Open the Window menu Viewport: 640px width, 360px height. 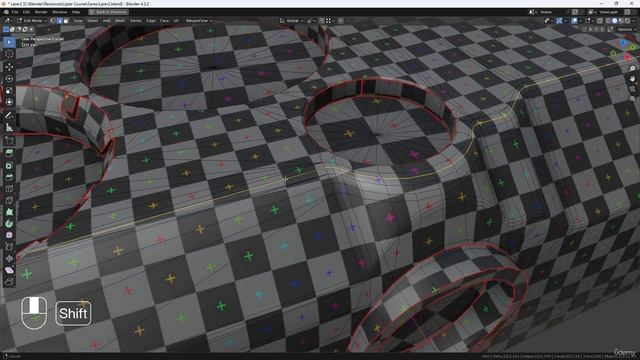click(x=60, y=12)
